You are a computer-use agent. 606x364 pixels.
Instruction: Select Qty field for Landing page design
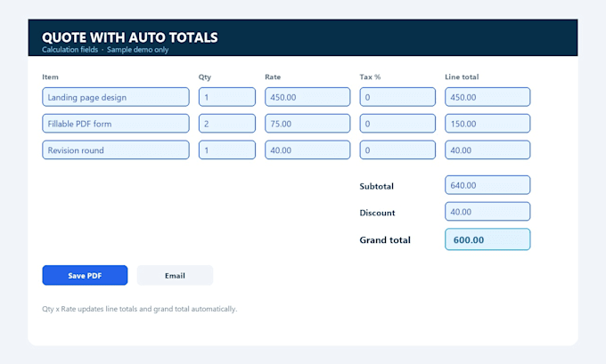pyautogui.click(x=227, y=97)
